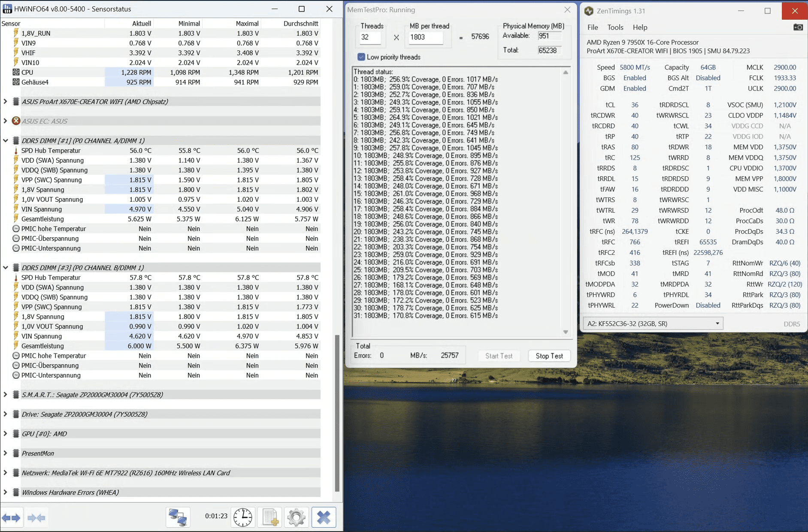Open the A2: KF552C36-32 module dropdown
This screenshot has width=808, height=532.
653,323
